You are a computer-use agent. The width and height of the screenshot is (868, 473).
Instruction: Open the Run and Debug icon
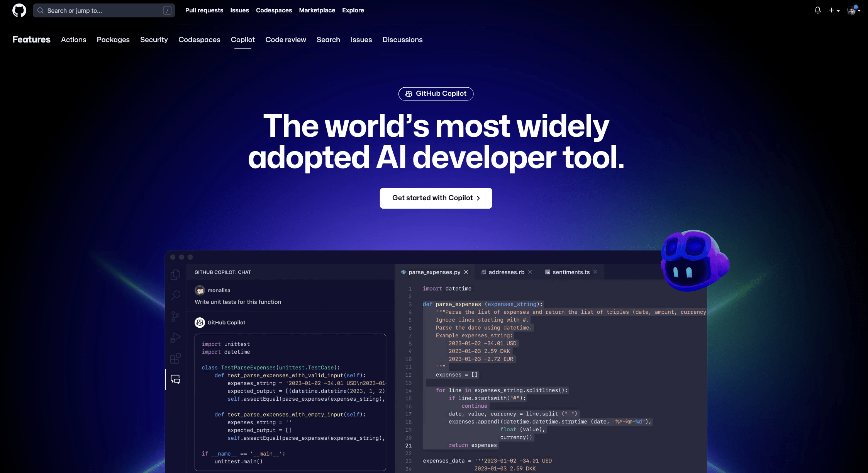point(175,338)
